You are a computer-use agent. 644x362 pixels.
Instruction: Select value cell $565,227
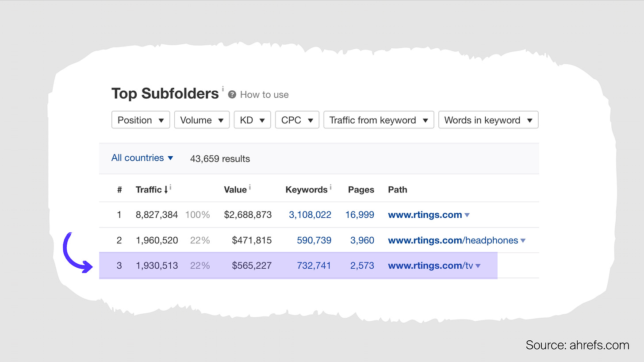[x=252, y=266]
